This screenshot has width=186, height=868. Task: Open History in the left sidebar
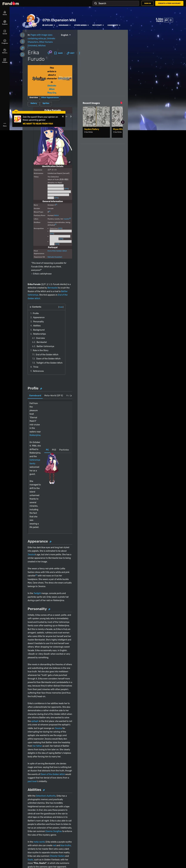click(5, 51)
